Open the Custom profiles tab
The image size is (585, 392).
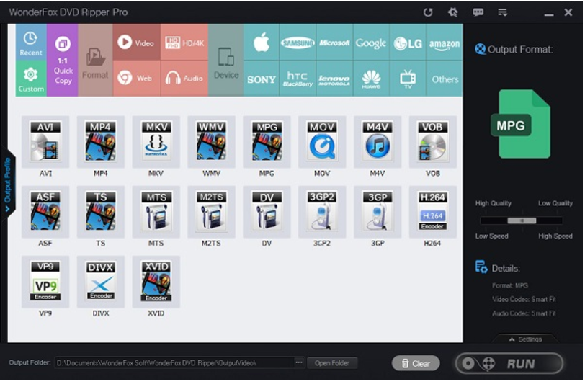click(31, 79)
